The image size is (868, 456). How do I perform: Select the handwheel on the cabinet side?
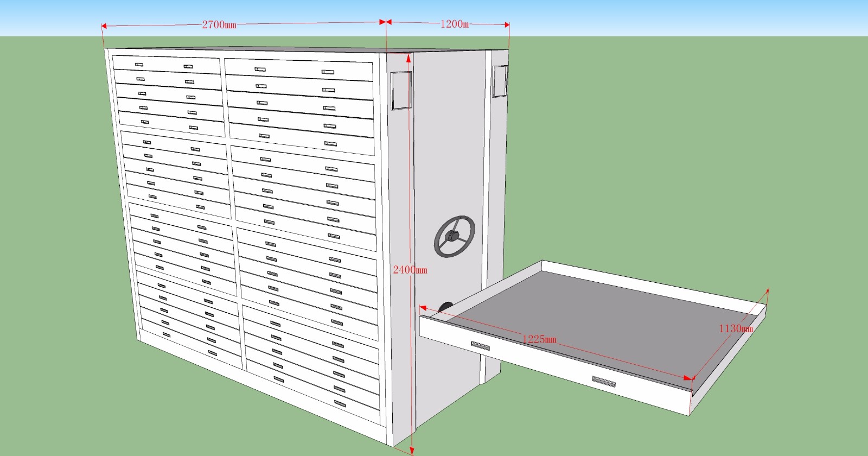[x=454, y=237]
